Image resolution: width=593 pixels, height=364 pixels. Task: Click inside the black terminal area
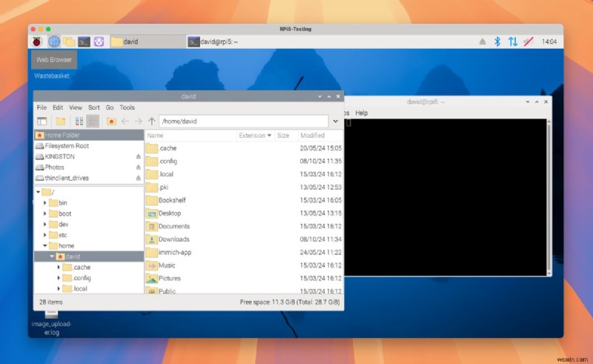445,197
